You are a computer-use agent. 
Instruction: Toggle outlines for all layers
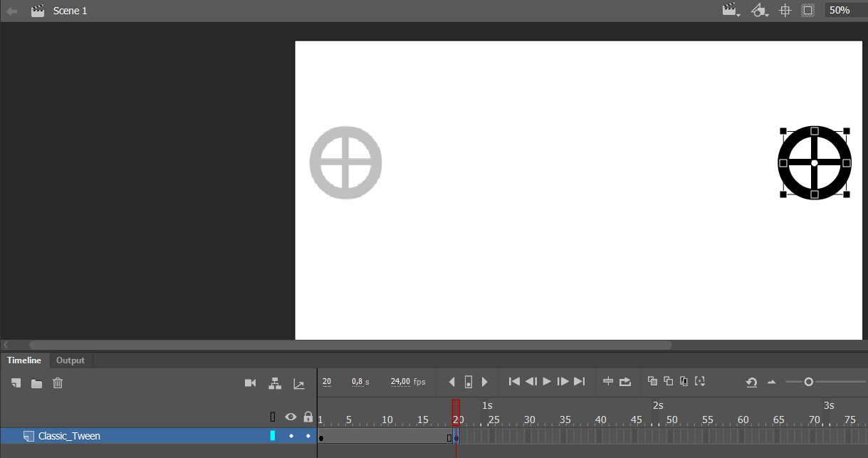[273, 417]
